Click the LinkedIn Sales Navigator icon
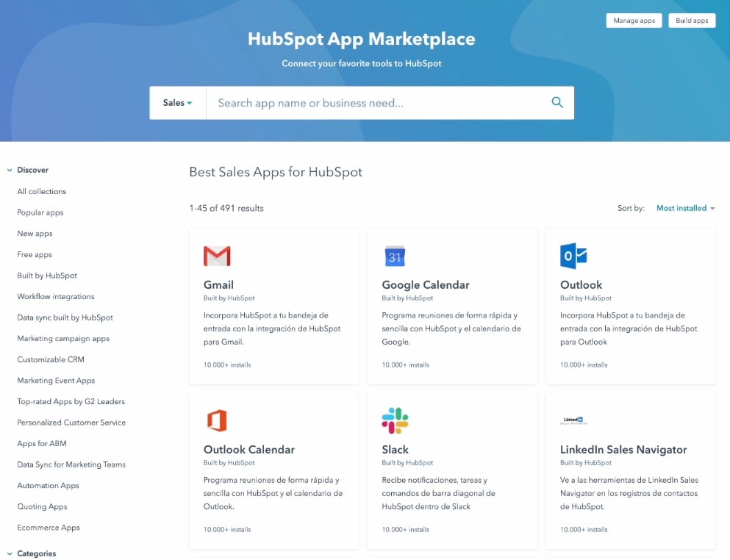The height and width of the screenshot is (560, 730). [572, 420]
